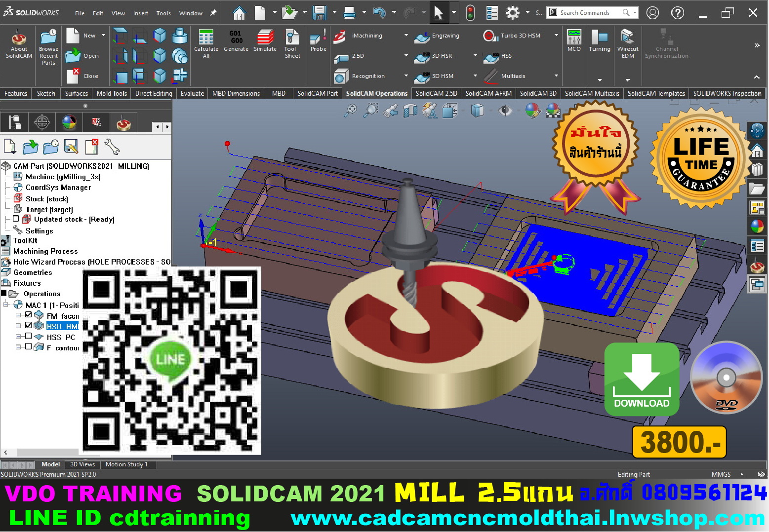Click the Calculate All icon
This screenshot has width=769, height=532.
206,43
